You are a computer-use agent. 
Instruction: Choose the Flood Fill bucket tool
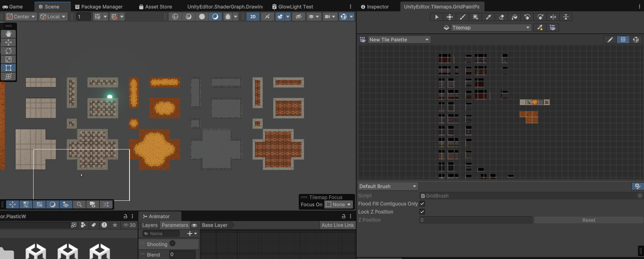click(514, 17)
